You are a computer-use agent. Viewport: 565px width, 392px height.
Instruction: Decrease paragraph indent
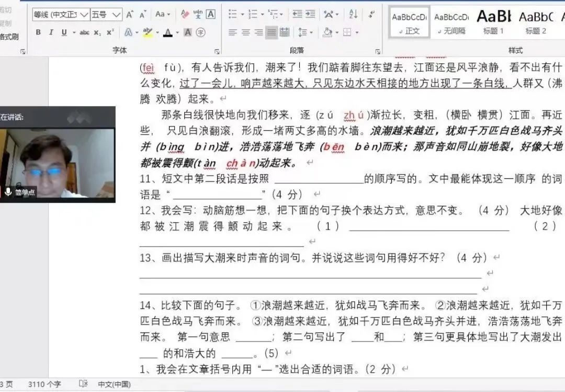point(297,15)
